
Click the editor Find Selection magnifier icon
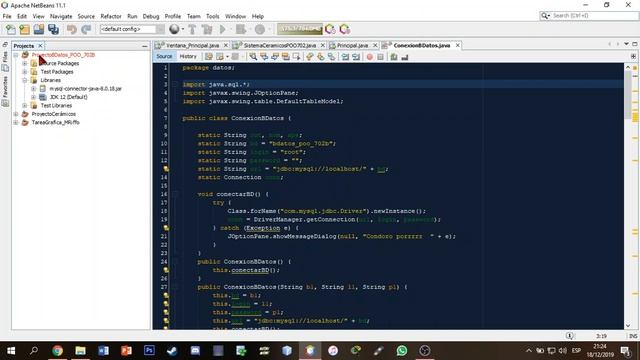[x=253, y=57]
